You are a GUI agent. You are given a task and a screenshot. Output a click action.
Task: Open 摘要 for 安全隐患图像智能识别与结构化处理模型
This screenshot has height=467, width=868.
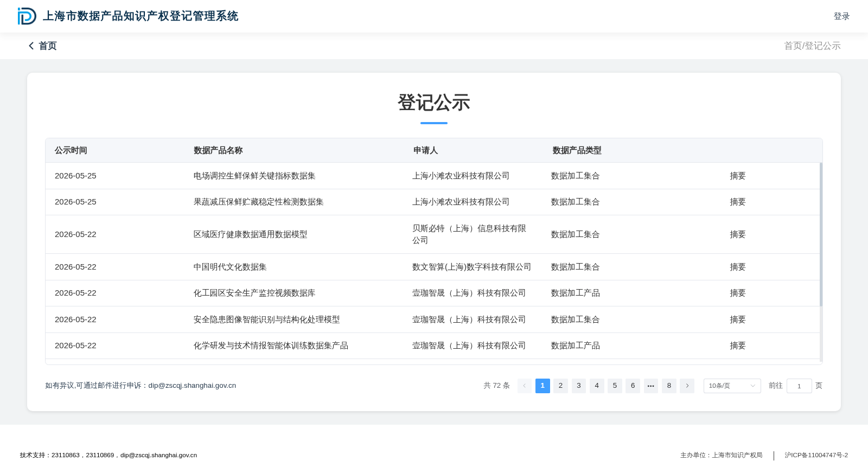point(738,319)
